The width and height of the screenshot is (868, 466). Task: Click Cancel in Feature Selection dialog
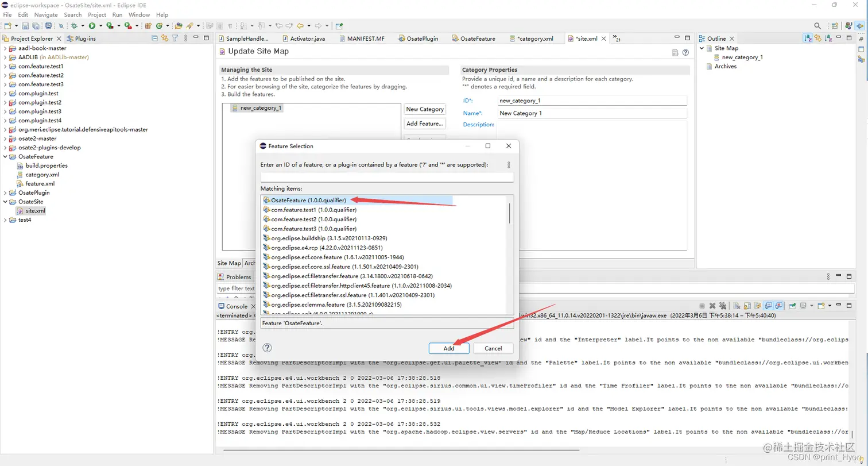point(493,348)
